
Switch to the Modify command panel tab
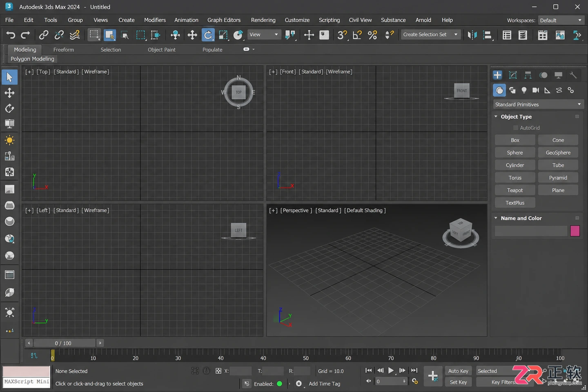point(513,75)
